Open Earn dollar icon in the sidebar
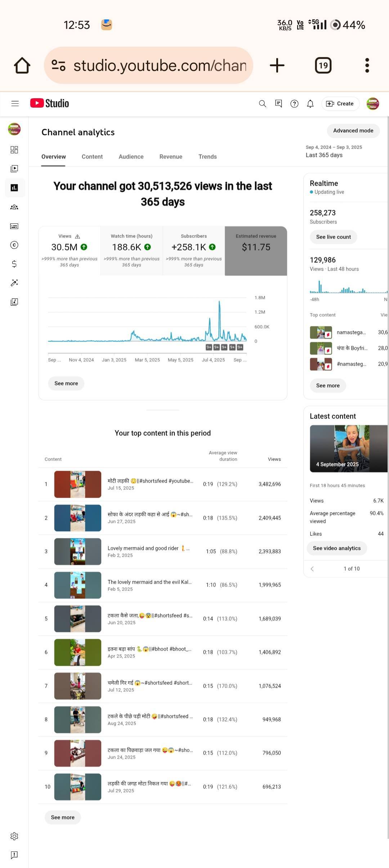Viewport: 389px width, 868px height. (14, 264)
